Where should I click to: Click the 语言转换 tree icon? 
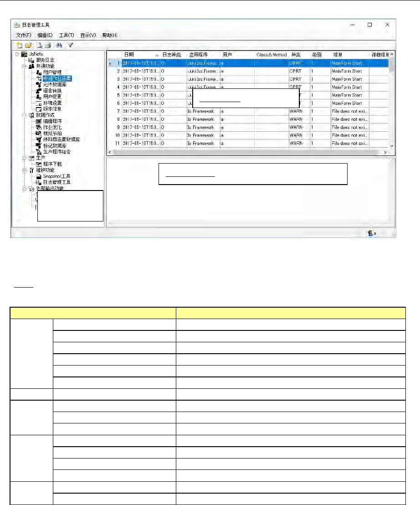(x=39, y=91)
